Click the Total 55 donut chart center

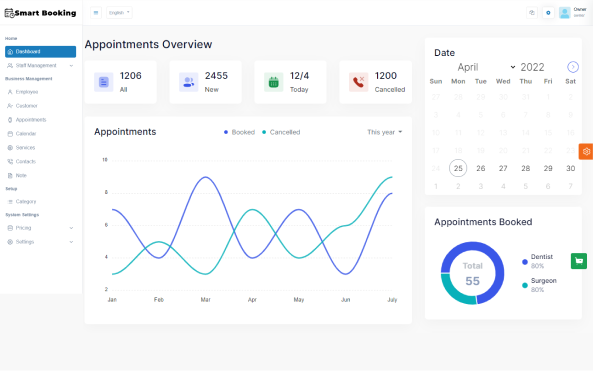(472, 274)
